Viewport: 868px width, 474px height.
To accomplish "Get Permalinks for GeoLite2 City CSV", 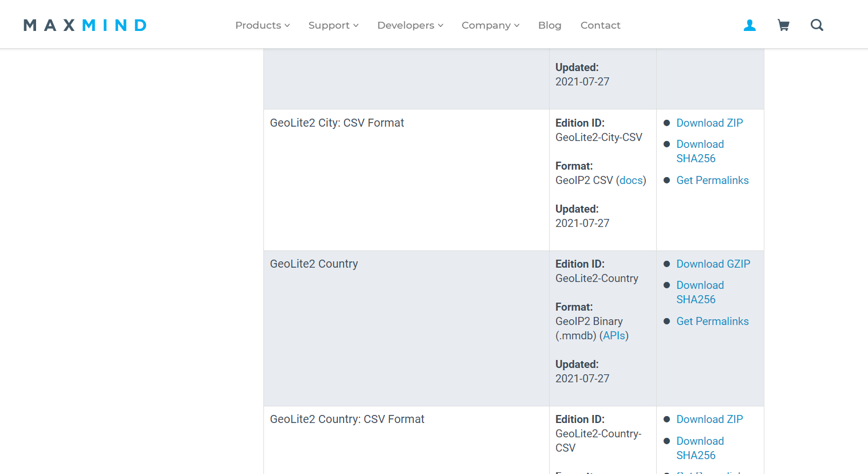I will [712, 180].
